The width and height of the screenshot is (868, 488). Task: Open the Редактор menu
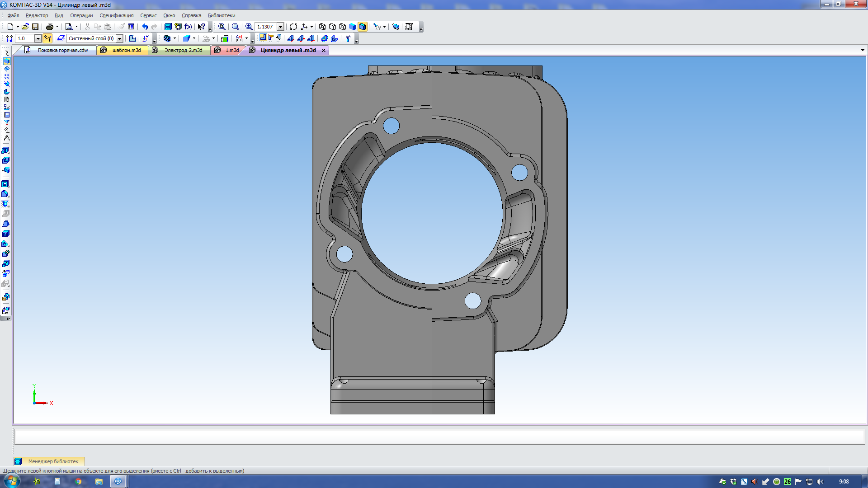click(37, 15)
